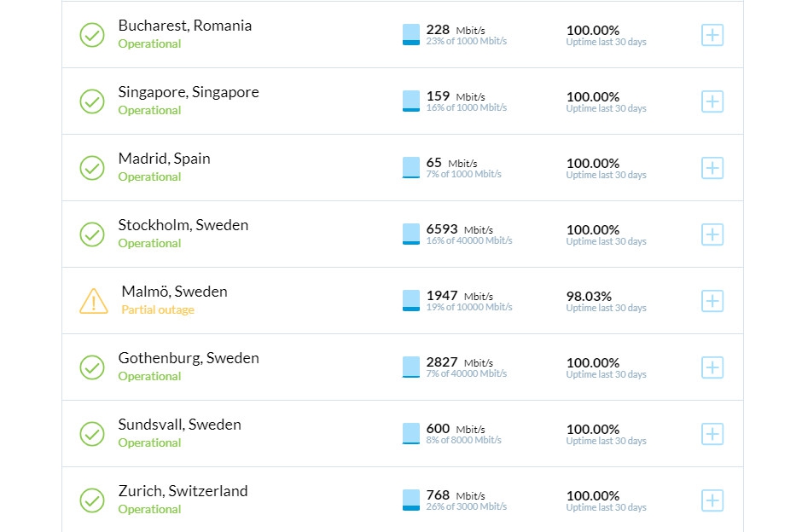The height and width of the screenshot is (532, 802).
Task: Open the Singapore row using its plus button
Action: click(x=712, y=101)
